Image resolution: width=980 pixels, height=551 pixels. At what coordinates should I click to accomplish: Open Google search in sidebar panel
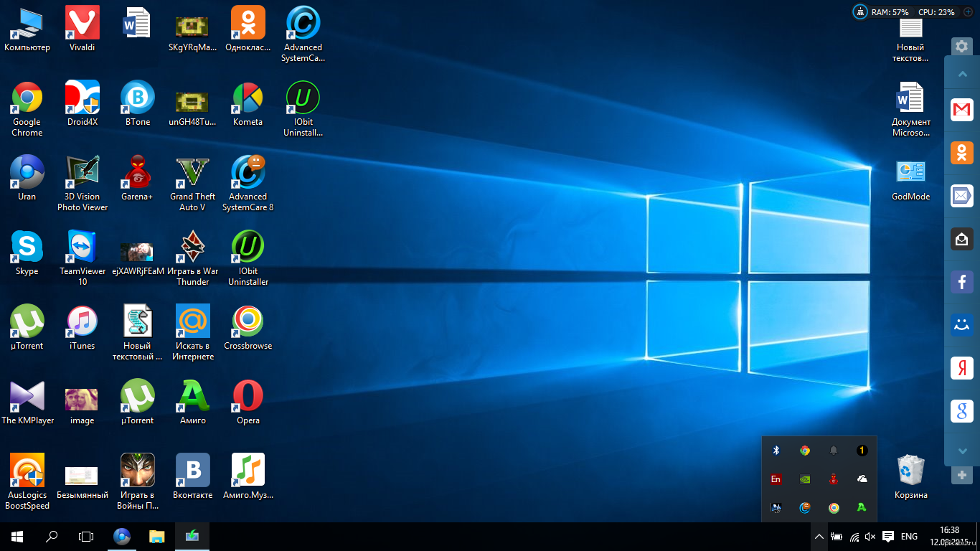tap(962, 411)
